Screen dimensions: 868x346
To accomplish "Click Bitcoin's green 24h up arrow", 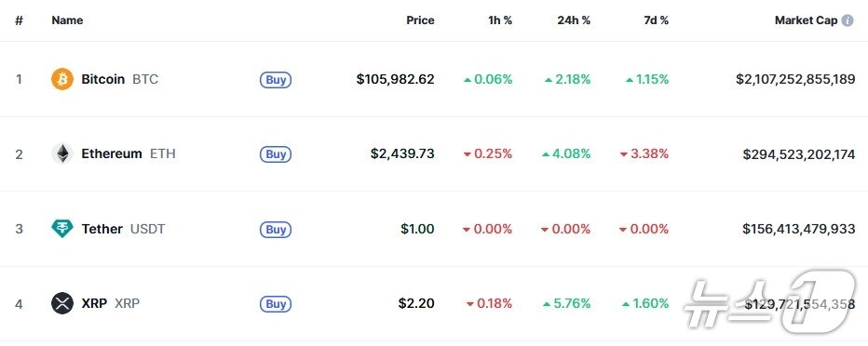I will (549, 80).
